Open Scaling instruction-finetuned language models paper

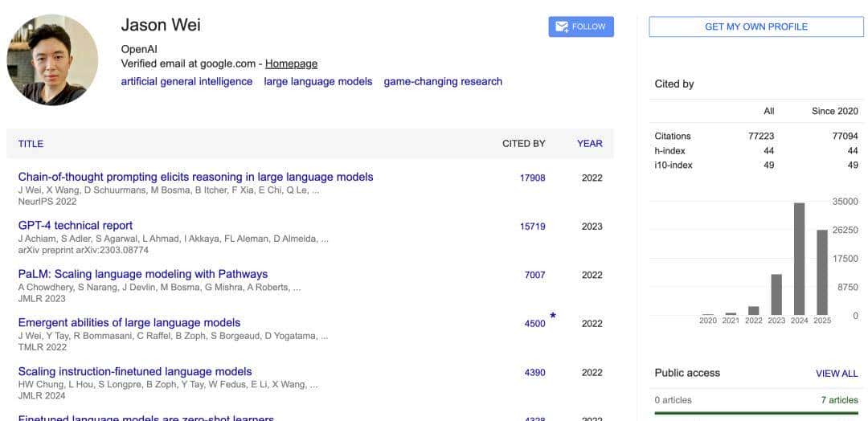(135, 372)
